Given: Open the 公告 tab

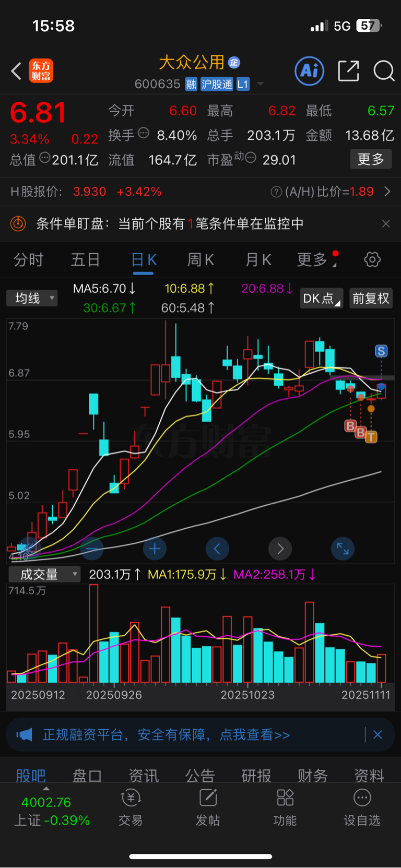Looking at the screenshot, I should click(200, 775).
